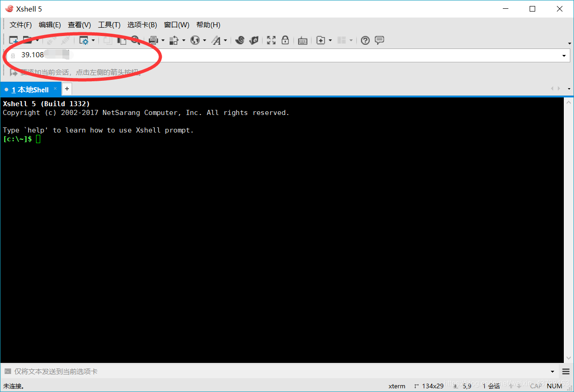Open the 帮助(H) menu

click(208, 25)
